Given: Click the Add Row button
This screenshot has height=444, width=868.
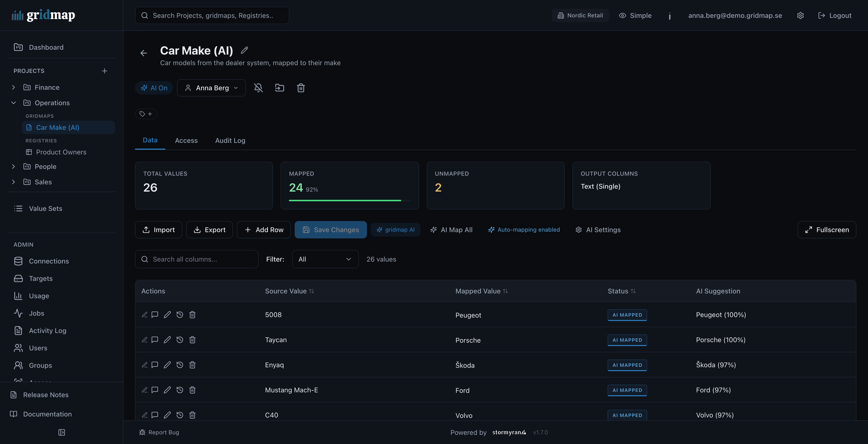Looking at the screenshot, I should 264,230.
